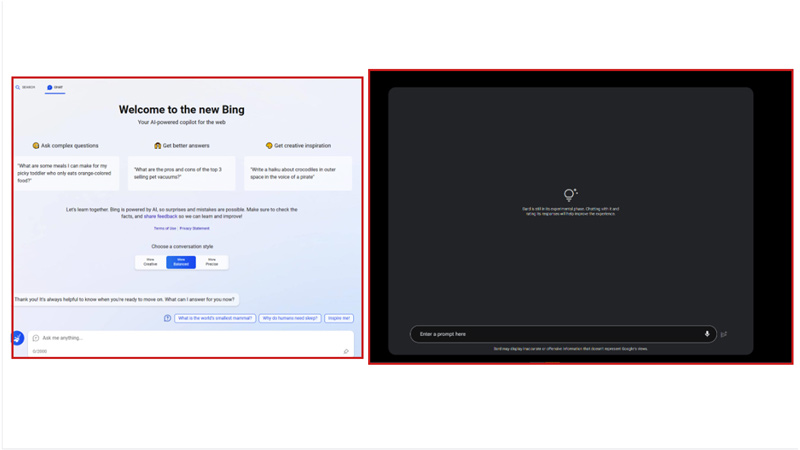The height and width of the screenshot is (450, 800).
Task: Click the pin icon in Bing input box
Action: pos(346,351)
